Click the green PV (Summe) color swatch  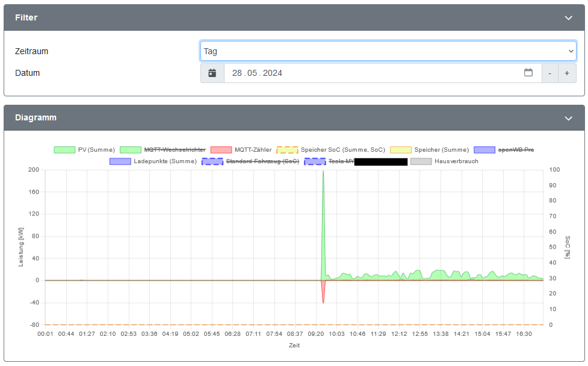click(64, 150)
